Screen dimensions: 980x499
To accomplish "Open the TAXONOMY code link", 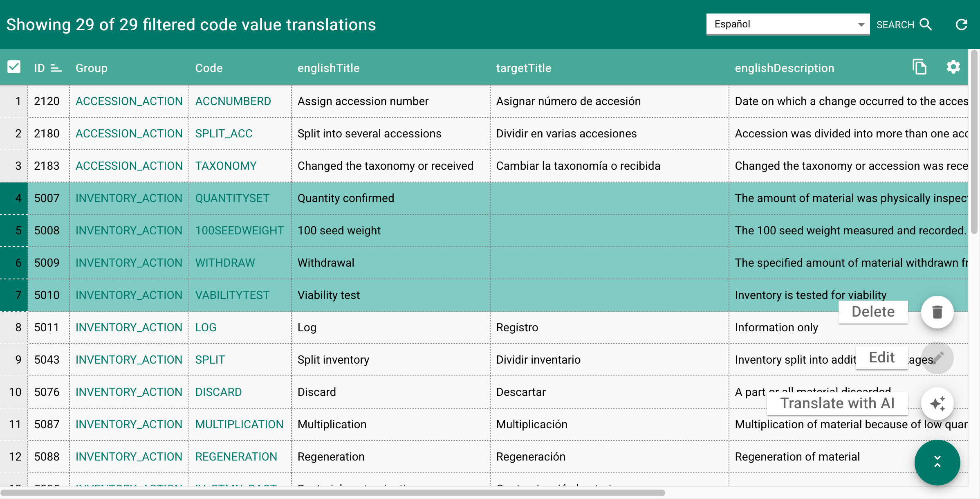I will (226, 166).
